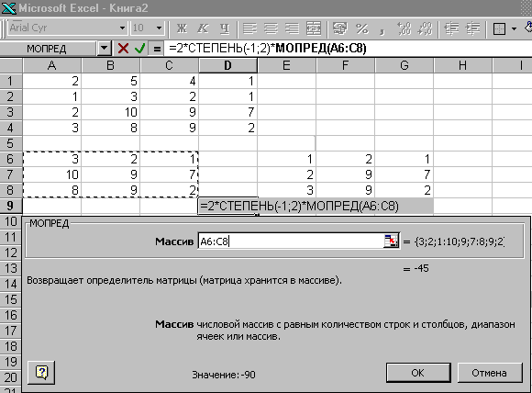532x393 pixels.
Task: Toggle underline formatting (Ч) in toolbar
Action: pyautogui.click(x=225, y=28)
